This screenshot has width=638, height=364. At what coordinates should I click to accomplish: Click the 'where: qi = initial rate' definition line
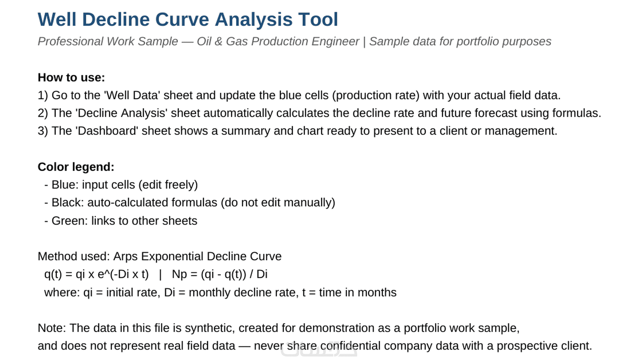tap(220, 292)
